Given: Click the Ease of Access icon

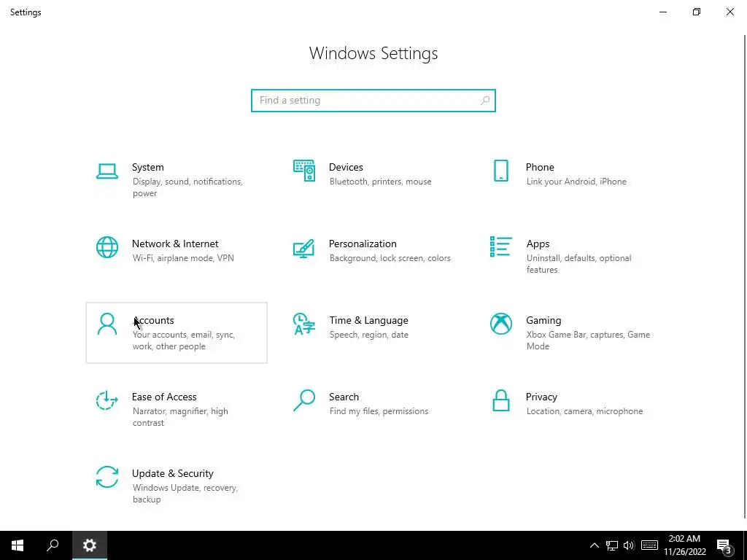Looking at the screenshot, I should click(107, 400).
